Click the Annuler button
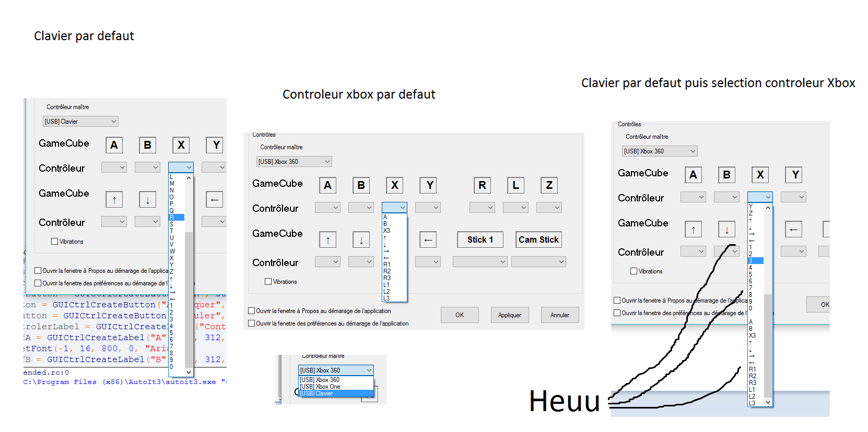Screen dimensions: 868x432 (x=559, y=315)
